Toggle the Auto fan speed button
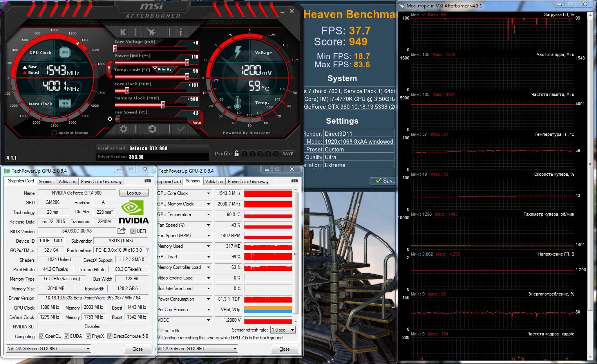 197,123
